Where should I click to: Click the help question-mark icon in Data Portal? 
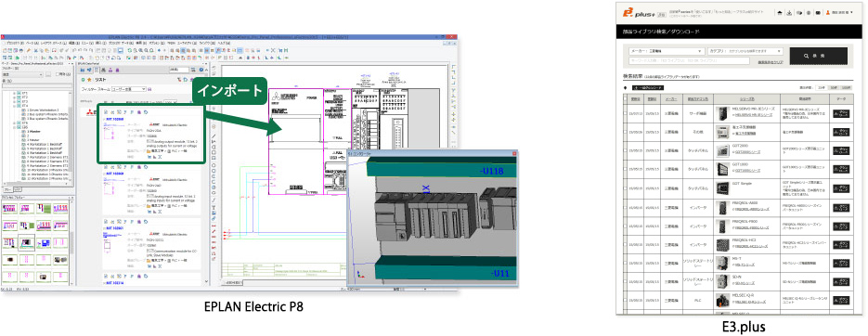tap(201, 70)
